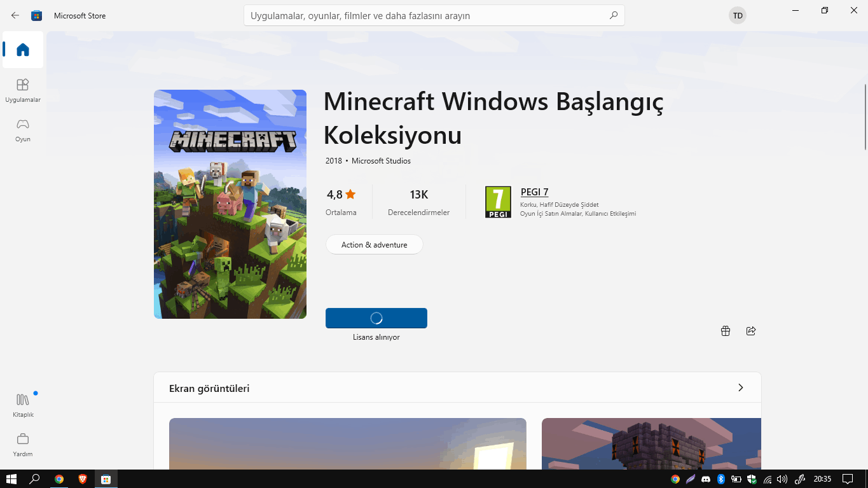Share the Minecraft game page
The width and height of the screenshot is (868, 488).
pos(751,331)
